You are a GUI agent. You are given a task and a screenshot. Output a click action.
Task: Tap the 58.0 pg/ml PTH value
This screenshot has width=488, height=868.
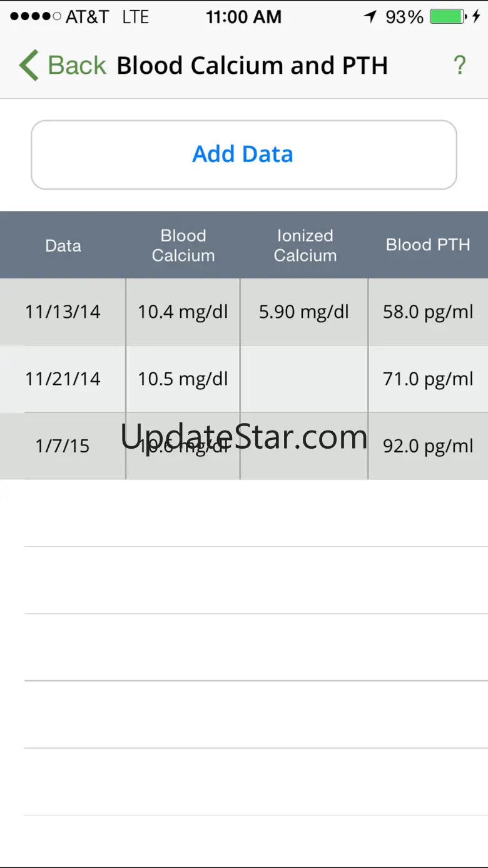pyautogui.click(x=428, y=312)
